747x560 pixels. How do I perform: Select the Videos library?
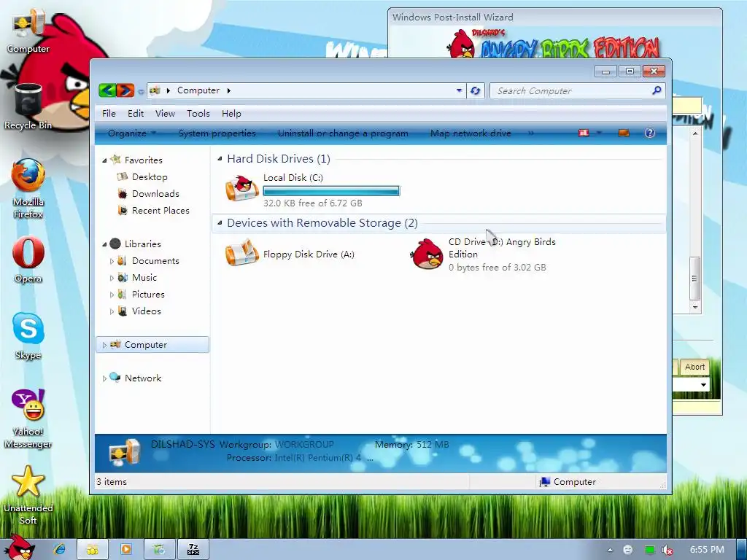(x=146, y=311)
